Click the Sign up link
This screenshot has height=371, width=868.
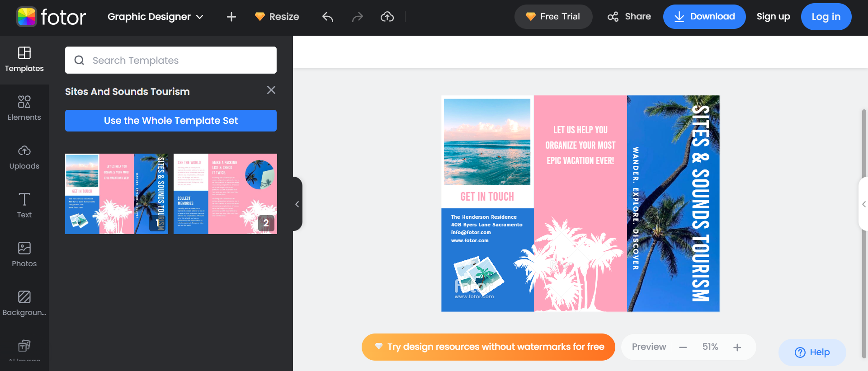pyautogui.click(x=774, y=17)
